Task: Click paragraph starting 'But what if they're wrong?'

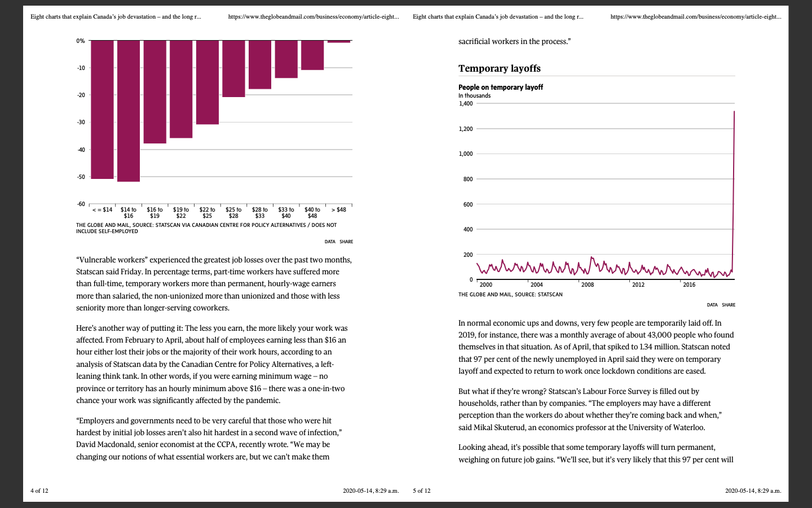Action: click(x=590, y=409)
